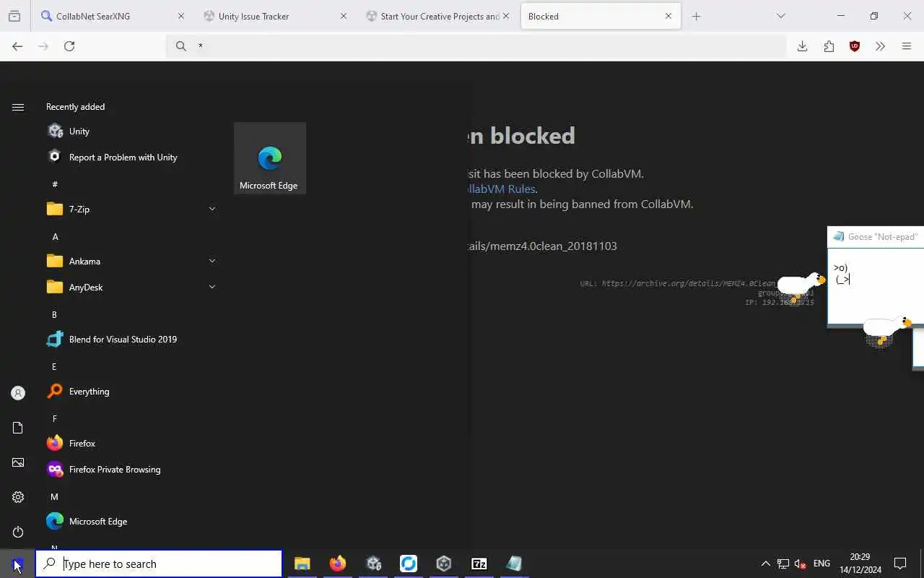Open Settings gear in Start menu

(x=18, y=497)
